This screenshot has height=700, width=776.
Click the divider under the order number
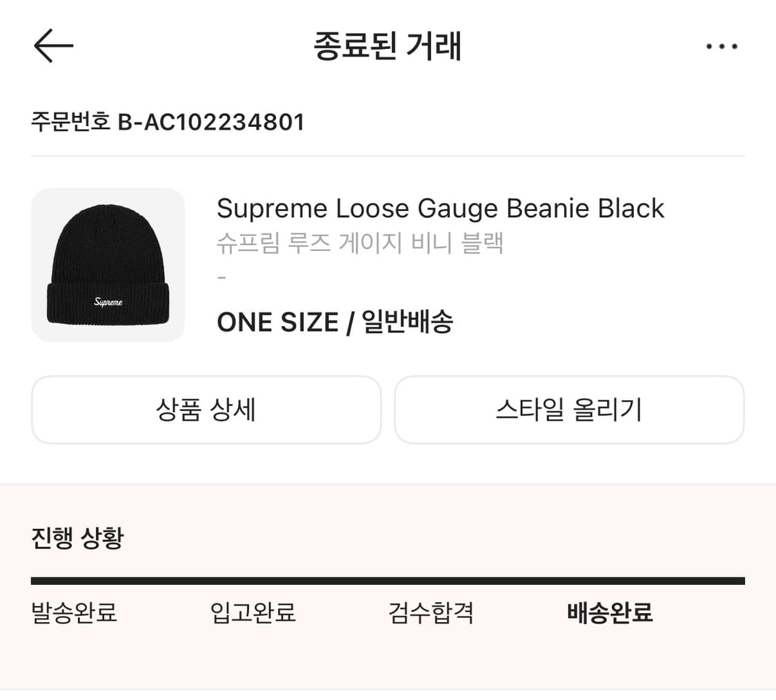click(388, 157)
